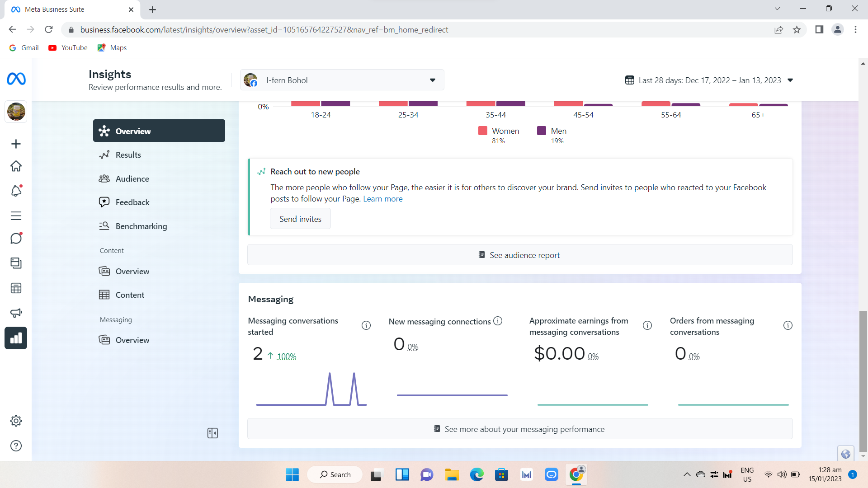Image resolution: width=868 pixels, height=488 pixels.
Task: Open Content Overview item
Action: point(159,271)
